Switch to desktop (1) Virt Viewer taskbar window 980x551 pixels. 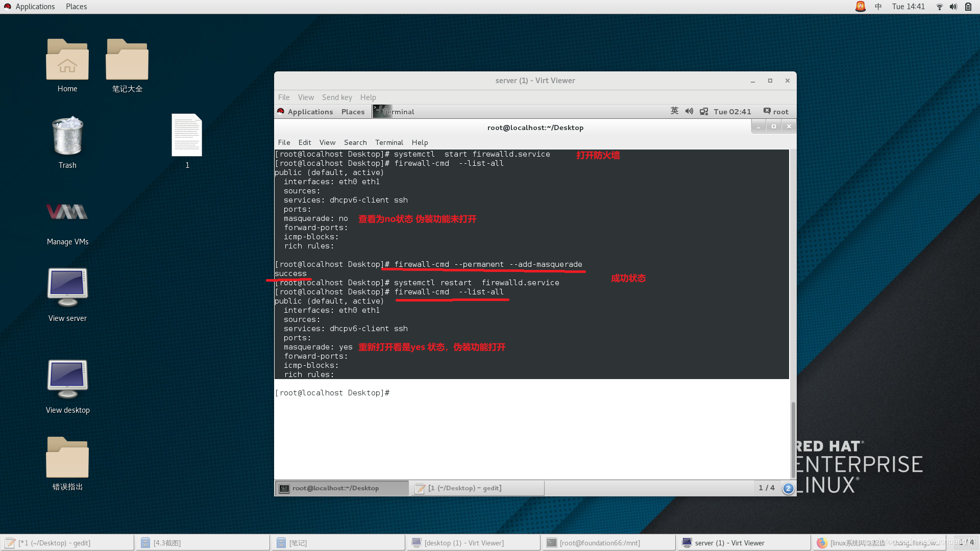pos(474,543)
